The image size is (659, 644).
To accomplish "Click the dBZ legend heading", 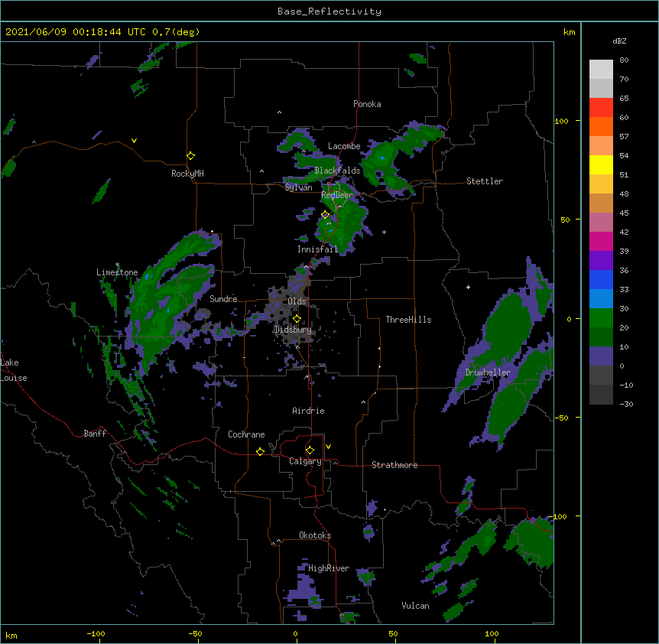I will (x=619, y=41).
